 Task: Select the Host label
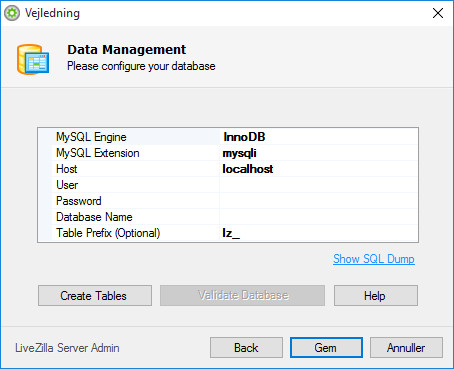pos(67,169)
